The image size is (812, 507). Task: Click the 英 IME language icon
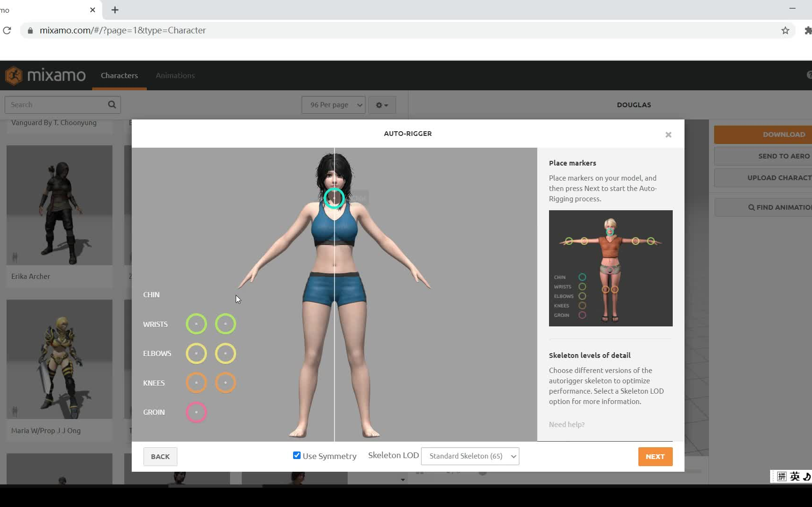coord(795,476)
